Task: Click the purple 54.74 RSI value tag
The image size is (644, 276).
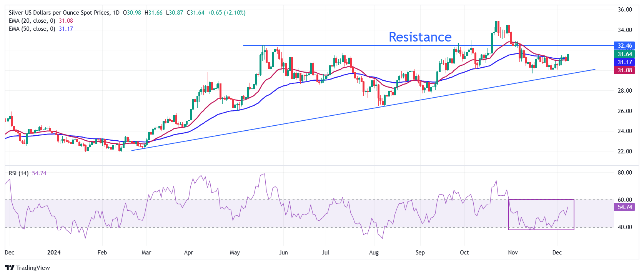Action: (625, 207)
